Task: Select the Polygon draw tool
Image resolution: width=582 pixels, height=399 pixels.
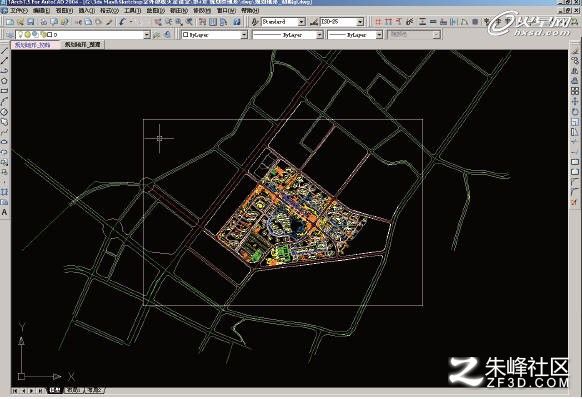Action: point(4,81)
